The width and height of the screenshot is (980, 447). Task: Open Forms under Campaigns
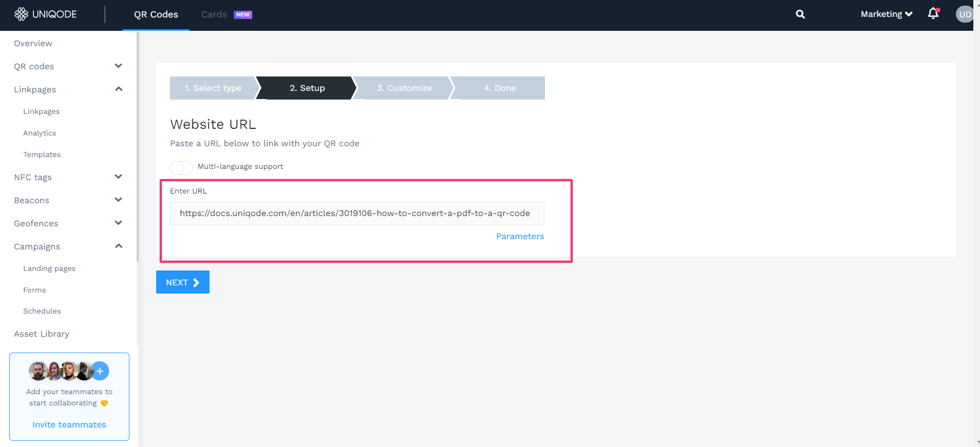[34, 290]
